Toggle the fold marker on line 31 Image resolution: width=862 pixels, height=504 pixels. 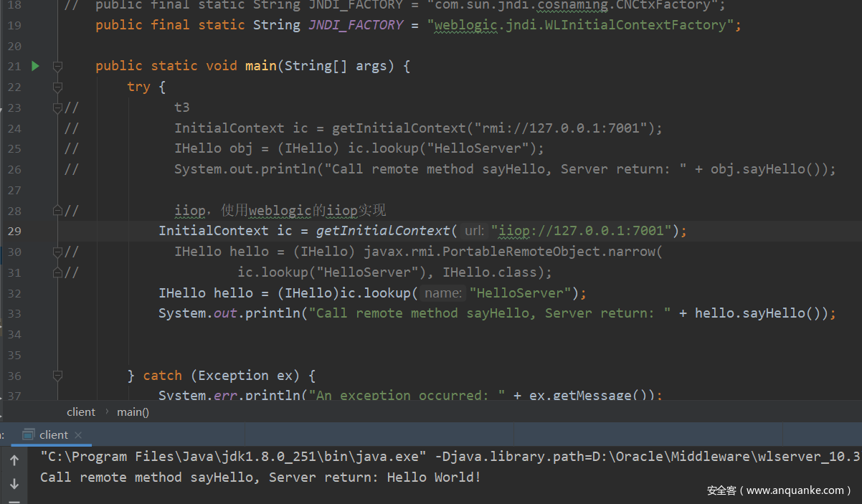[57, 272]
